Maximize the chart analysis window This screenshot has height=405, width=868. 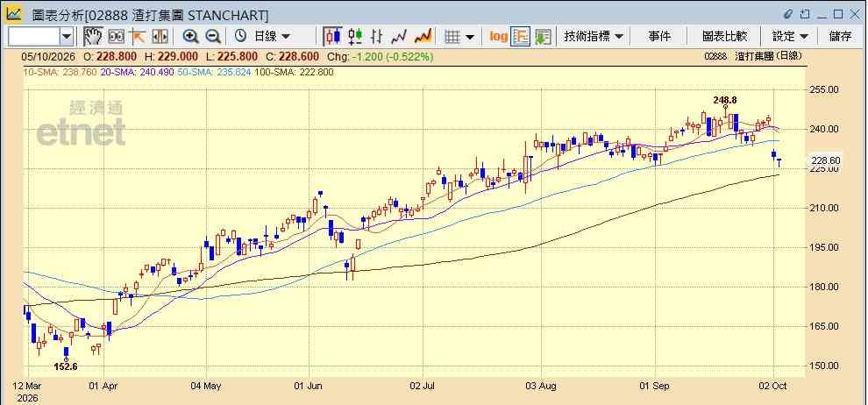click(838, 14)
